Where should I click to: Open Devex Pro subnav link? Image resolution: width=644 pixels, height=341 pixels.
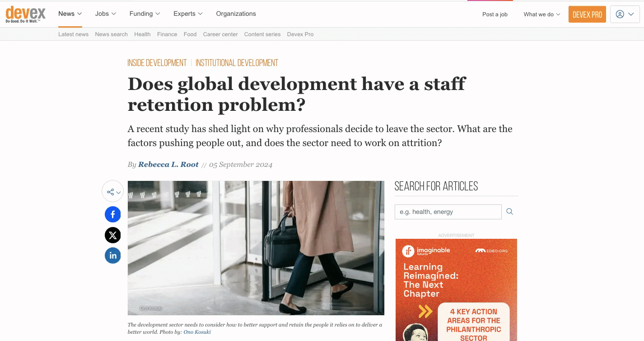300,34
